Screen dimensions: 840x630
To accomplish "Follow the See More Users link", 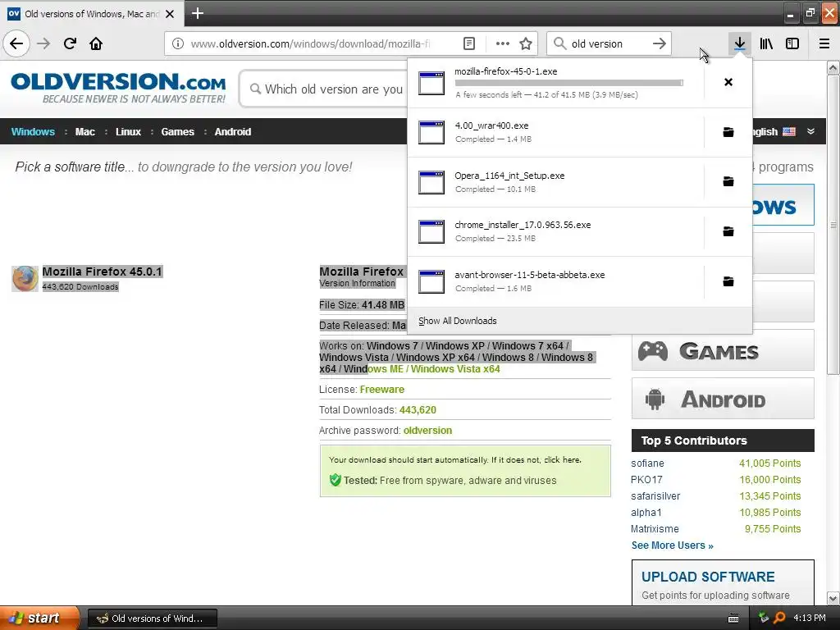I will [x=673, y=546].
